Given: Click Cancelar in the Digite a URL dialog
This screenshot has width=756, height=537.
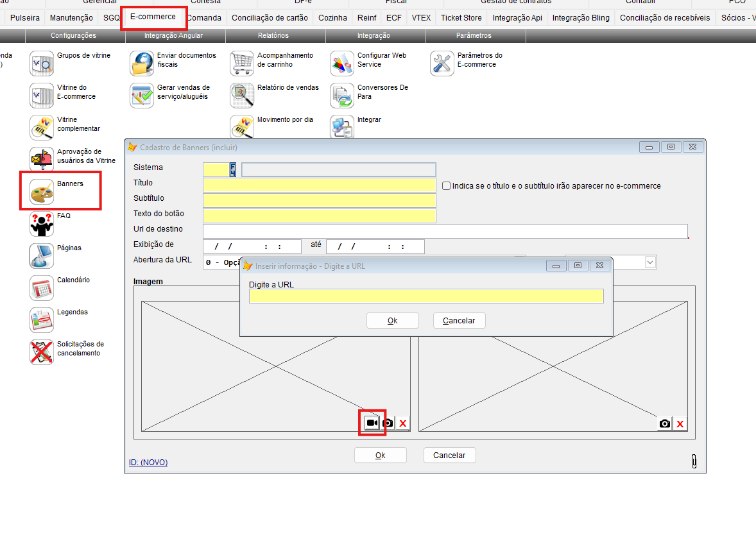Looking at the screenshot, I should (459, 321).
